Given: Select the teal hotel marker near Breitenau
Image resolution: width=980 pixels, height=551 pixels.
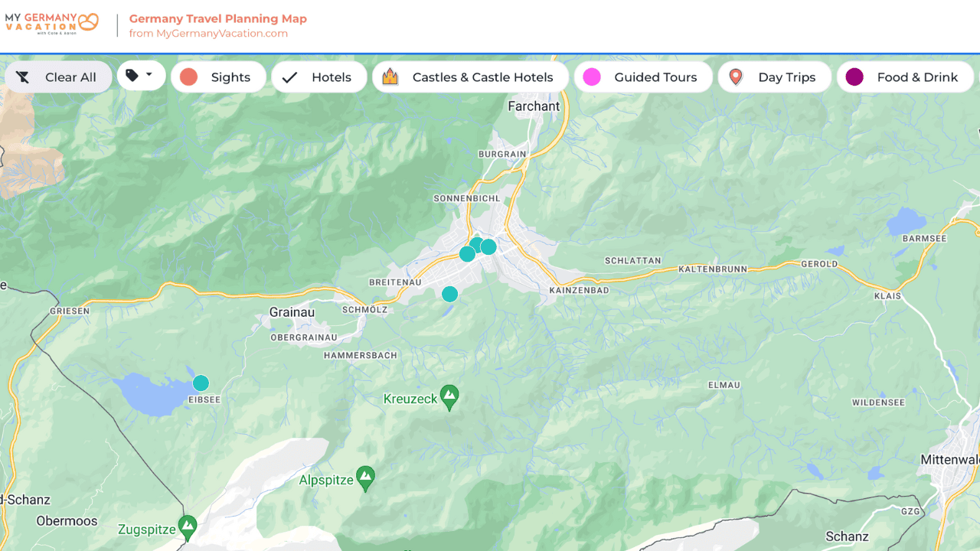Looking at the screenshot, I should click(450, 294).
